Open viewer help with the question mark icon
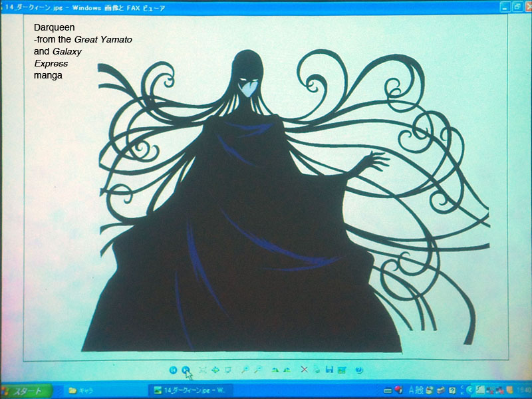 point(359,370)
